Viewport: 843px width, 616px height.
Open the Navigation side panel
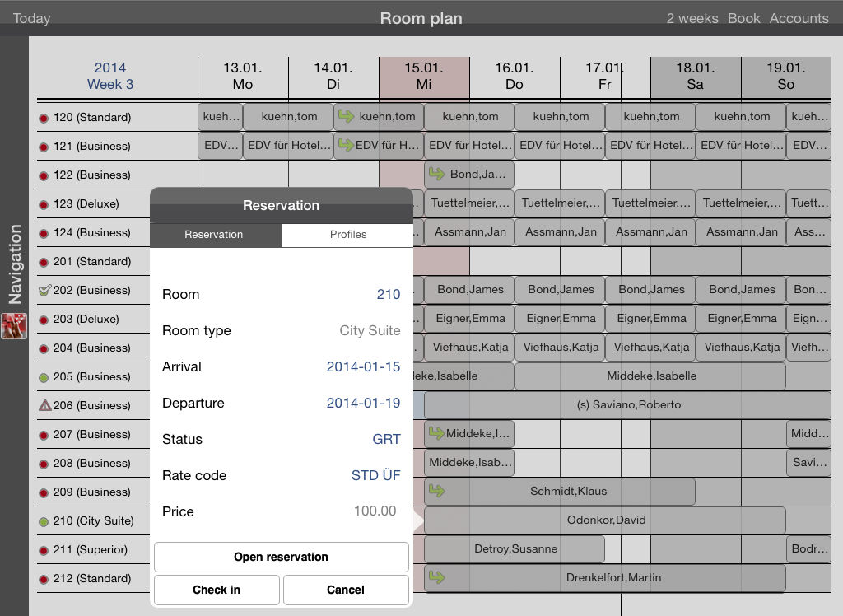15,264
